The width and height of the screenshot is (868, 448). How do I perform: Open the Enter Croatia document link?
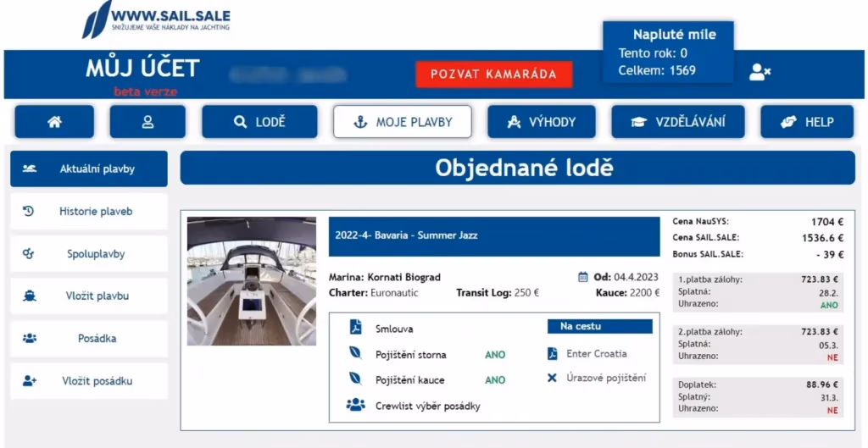[597, 354]
